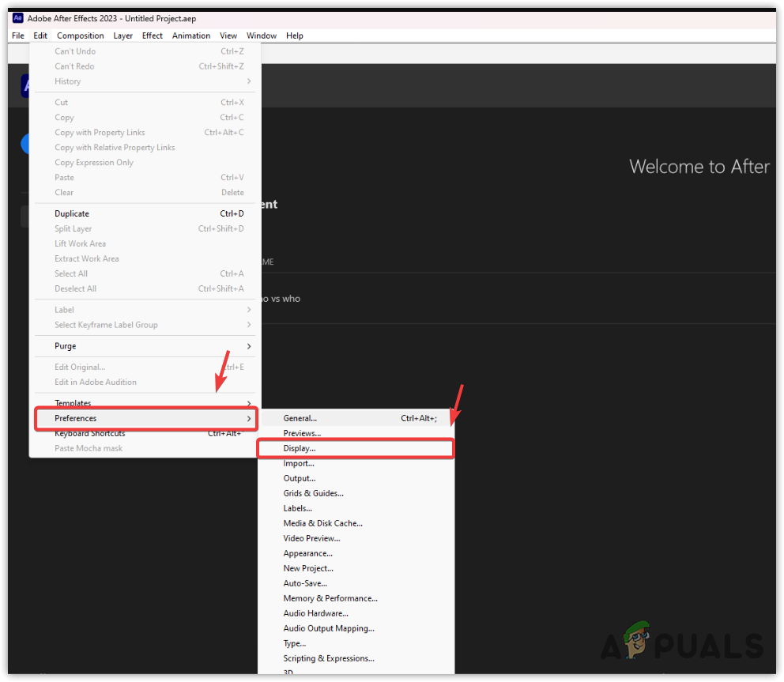This screenshot has width=784, height=682.
Task: Open Audio Hardware preferences
Action: 356,613
